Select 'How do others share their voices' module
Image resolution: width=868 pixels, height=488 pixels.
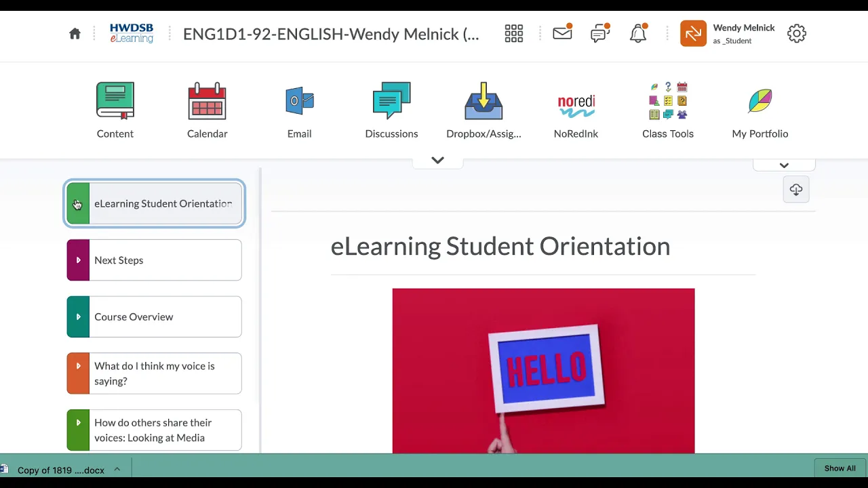pos(154,430)
